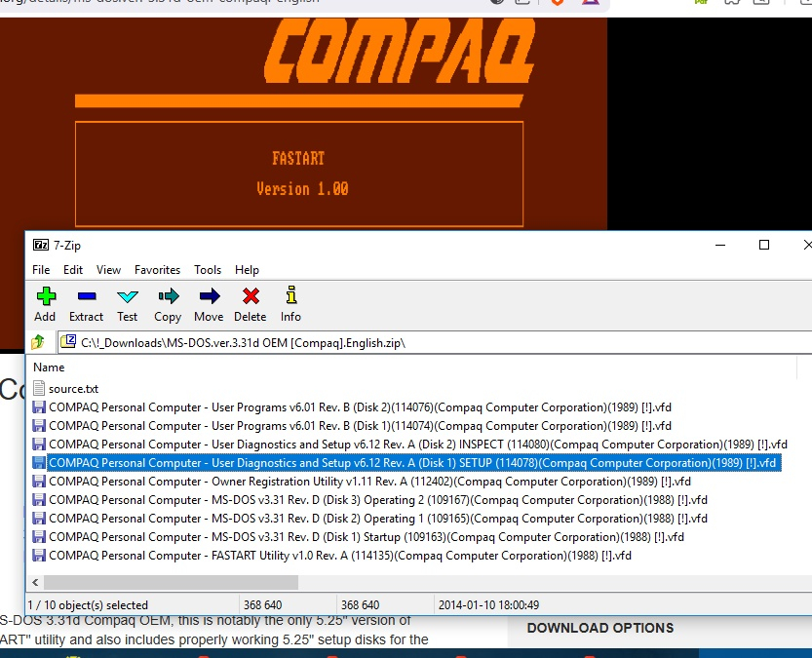Click the highlighted Disk 1 SETUP (114078) file
Viewport: 812px width, 658px height.
tap(407, 463)
